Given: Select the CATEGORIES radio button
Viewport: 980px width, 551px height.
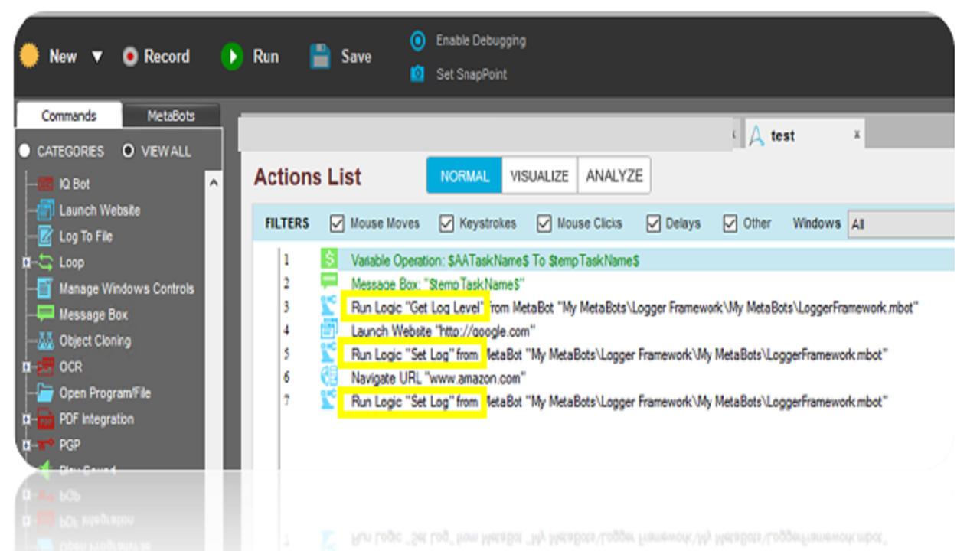Looking at the screenshot, I should (x=25, y=151).
